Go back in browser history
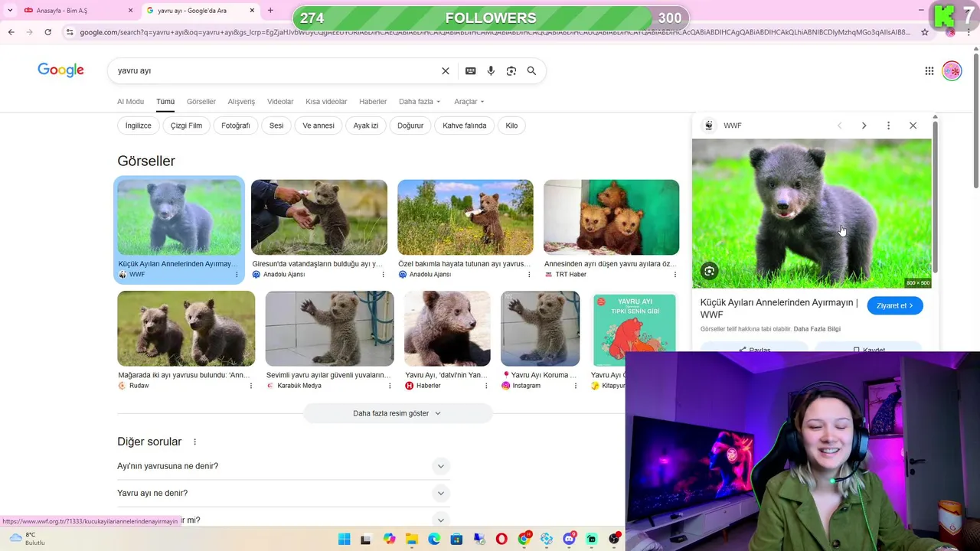Screen dimensions: 980x551 click(x=11, y=32)
